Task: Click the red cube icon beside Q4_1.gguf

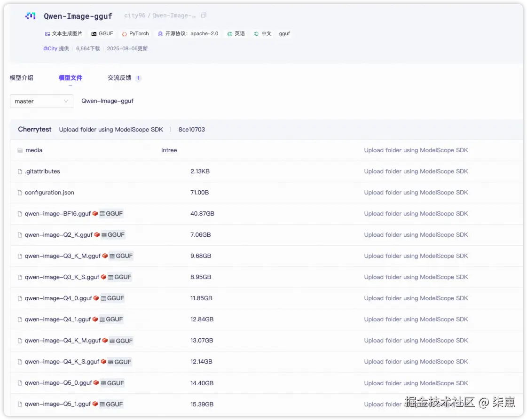Action: pos(95,319)
